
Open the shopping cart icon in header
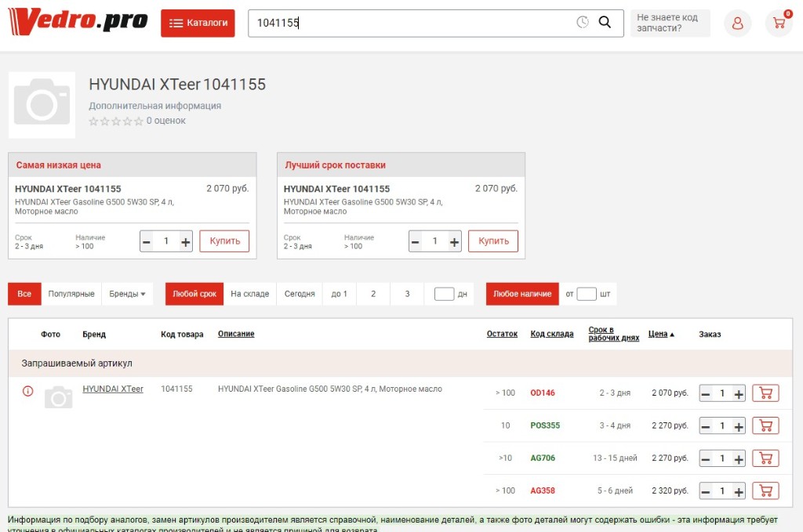(x=779, y=23)
